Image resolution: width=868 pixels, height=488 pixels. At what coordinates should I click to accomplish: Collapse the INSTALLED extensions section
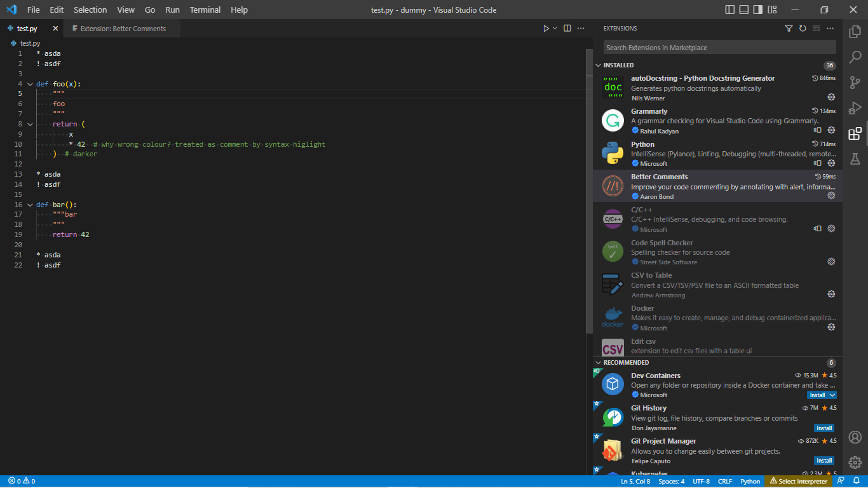[598, 65]
